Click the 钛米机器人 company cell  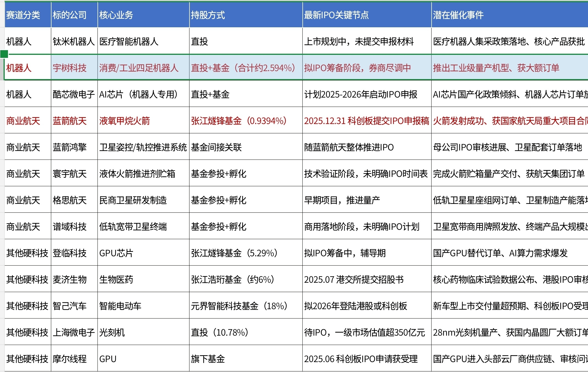[74, 42]
